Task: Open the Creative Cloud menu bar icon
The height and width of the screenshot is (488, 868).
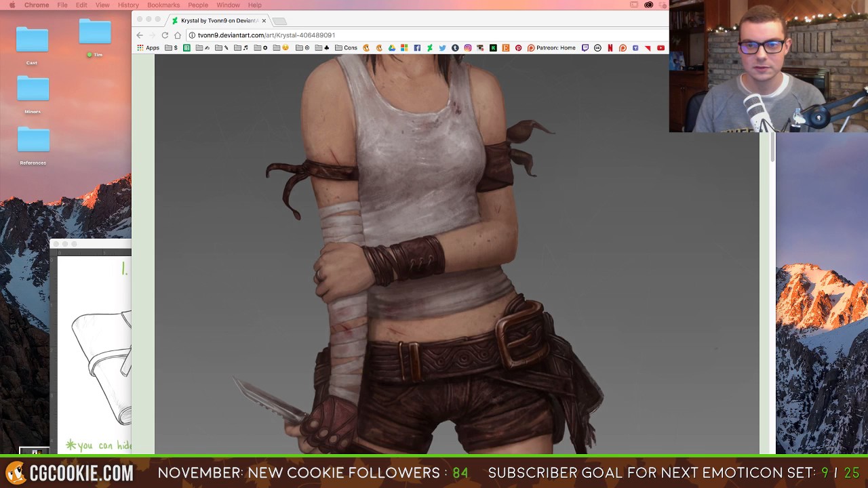Action: [648, 5]
